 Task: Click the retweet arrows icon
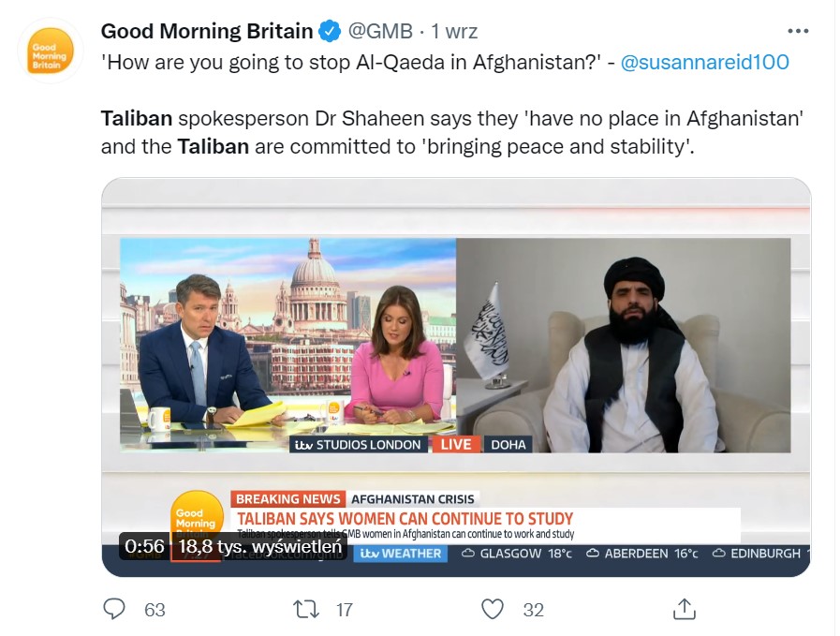point(306,609)
